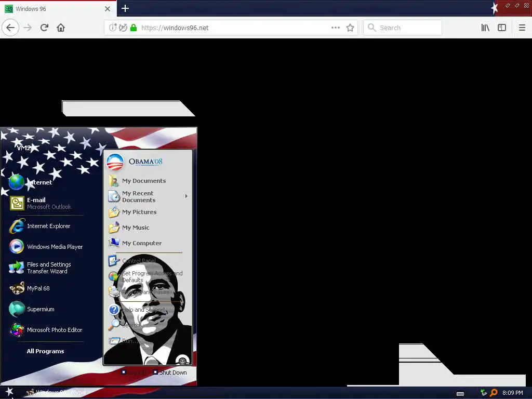This screenshot has height=399, width=532.
Task: Launch E-mail Microsoft Outlook icon
Action: (x=17, y=203)
